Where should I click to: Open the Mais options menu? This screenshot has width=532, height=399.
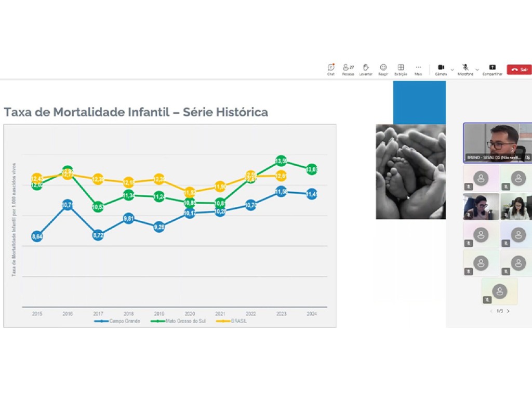coord(418,69)
